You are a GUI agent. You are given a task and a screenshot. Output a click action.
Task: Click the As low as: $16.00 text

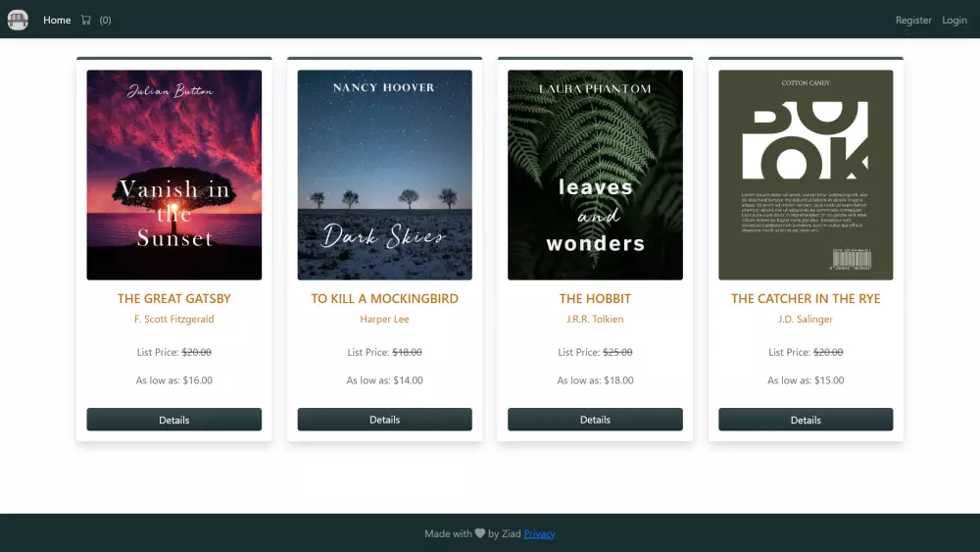click(174, 380)
